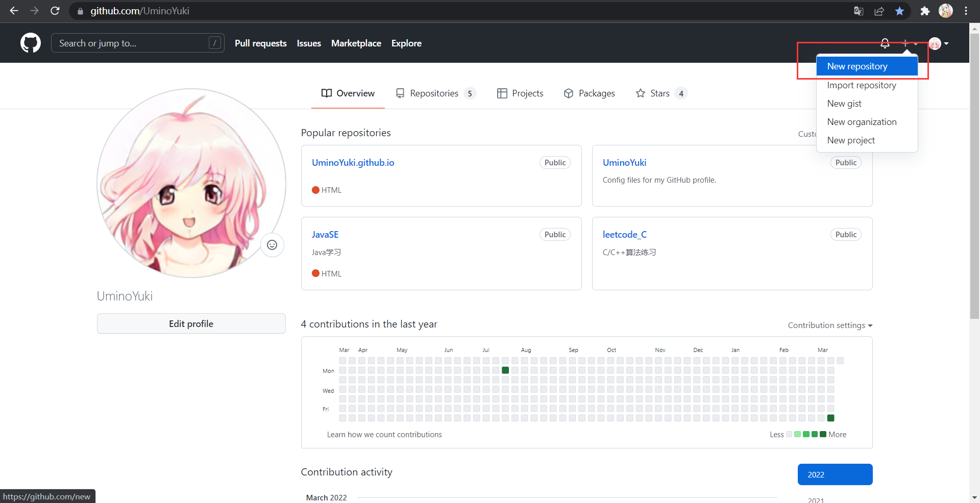Image resolution: width=980 pixels, height=503 pixels.
Task: Click the dark green March contribution square
Action: click(x=831, y=418)
